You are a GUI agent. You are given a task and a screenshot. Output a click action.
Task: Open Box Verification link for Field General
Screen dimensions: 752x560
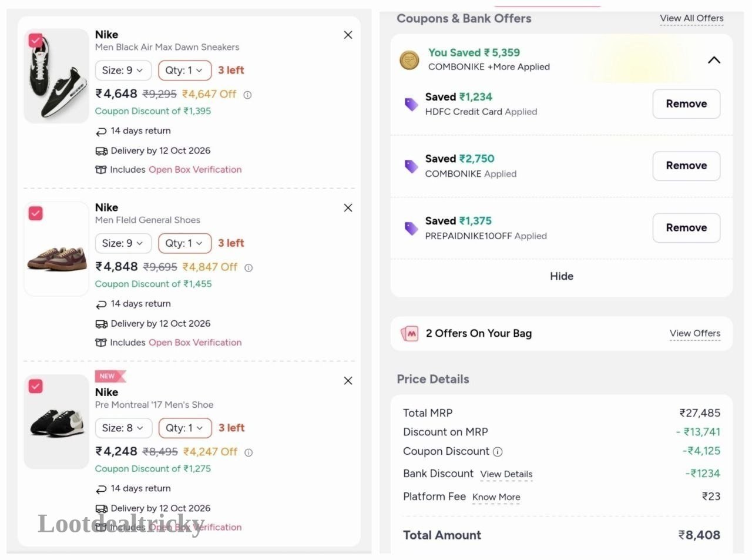pos(195,343)
